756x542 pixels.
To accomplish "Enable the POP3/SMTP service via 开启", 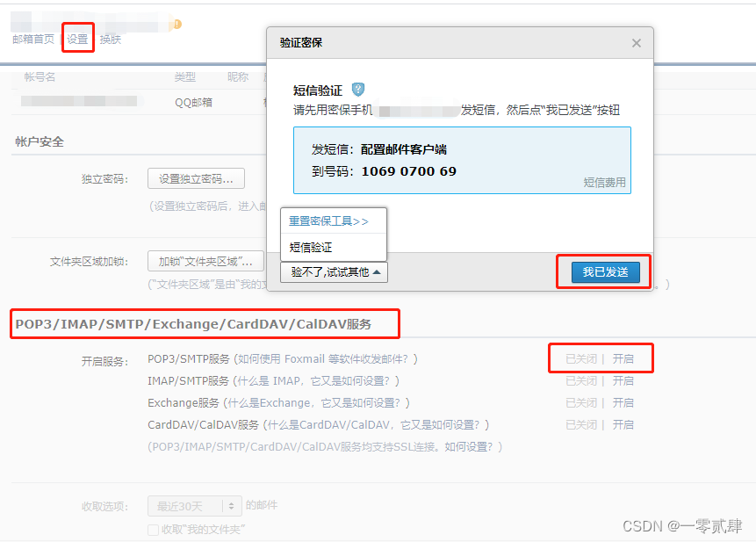I will (x=623, y=358).
